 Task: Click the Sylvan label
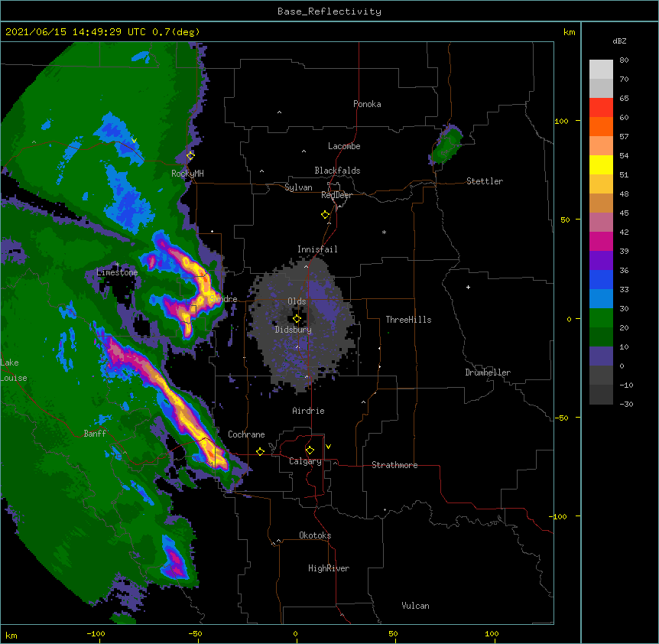(x=298, y=187)
